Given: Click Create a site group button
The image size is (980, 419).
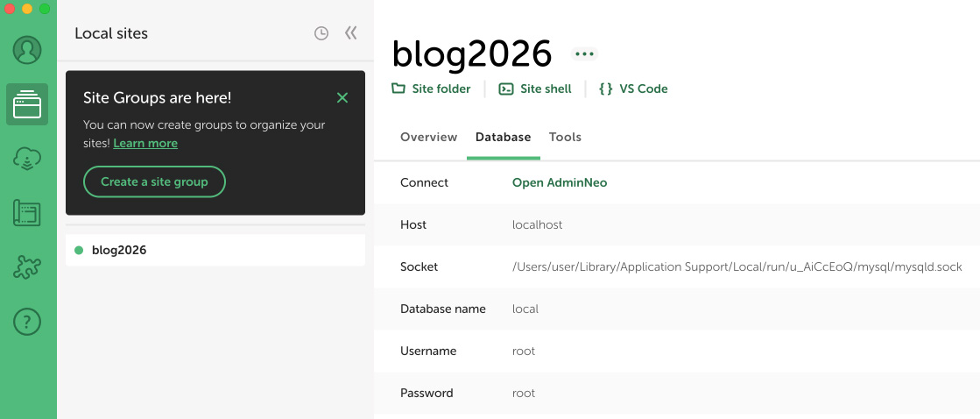Looking at the screenshot, I should pos(154,181).
